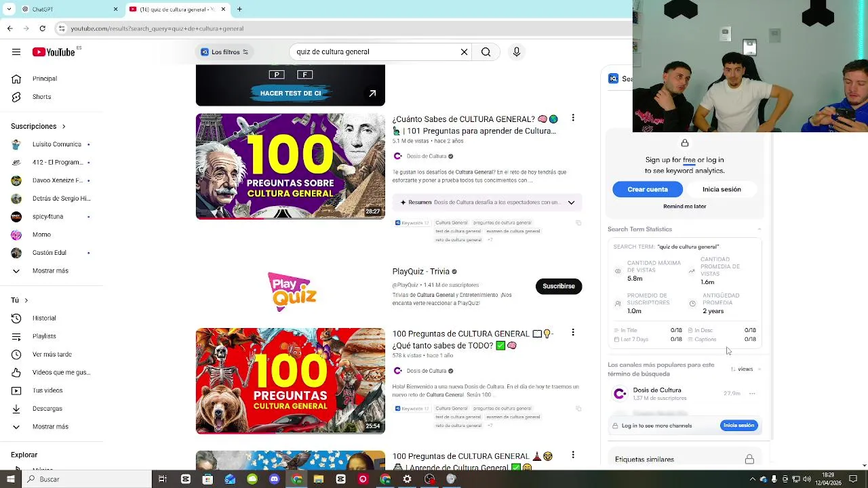This screenshot has height=488, width=868.
Task: Open Descargas in the sidebar
Action: pyautogui.click(x=47, y=409)
